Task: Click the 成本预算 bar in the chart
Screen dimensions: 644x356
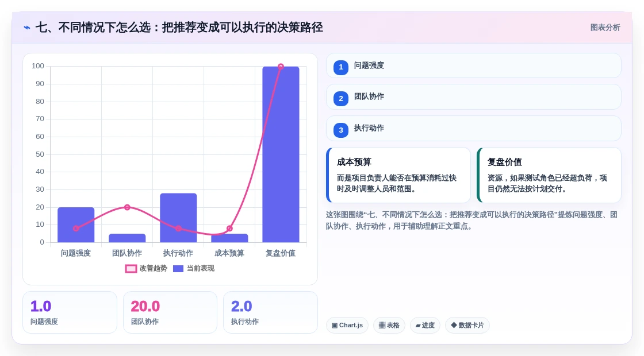Action: 229,238
